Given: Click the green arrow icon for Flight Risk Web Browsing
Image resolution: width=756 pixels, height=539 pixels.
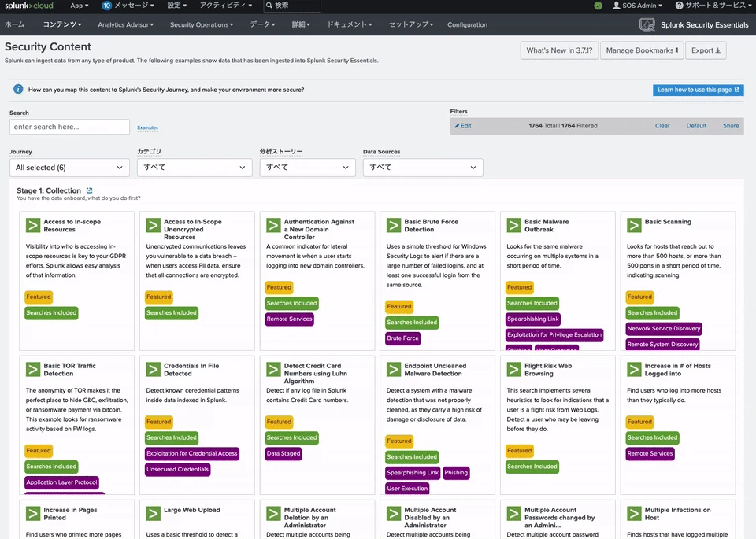Looking at the screenshot, I should [x=514, y=370].
